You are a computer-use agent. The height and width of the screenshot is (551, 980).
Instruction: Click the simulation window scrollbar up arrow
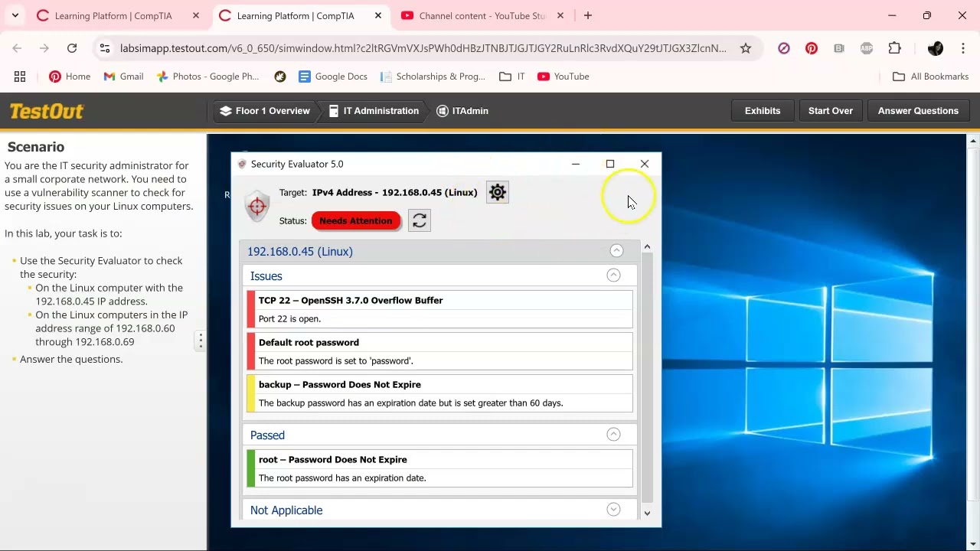[973, 142]
